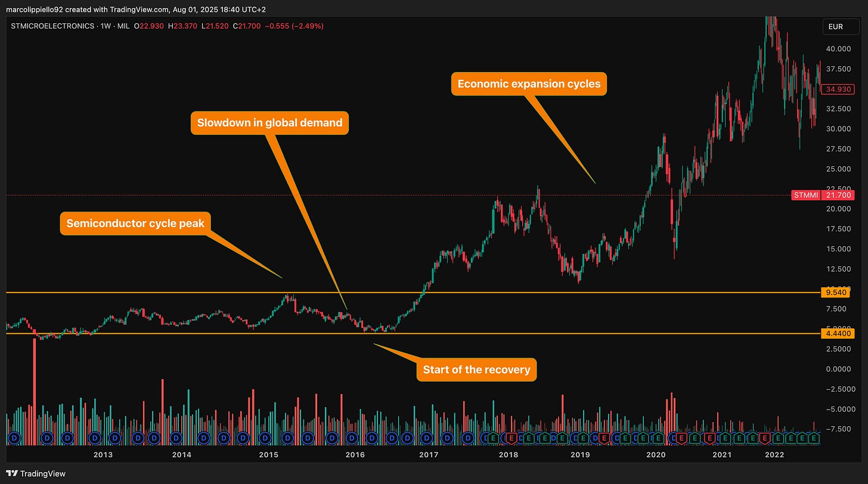Select the Economic expansion cycles callout
Image resolution: width=868 pixels, height=484 pixels.
(x=529, y=83)
